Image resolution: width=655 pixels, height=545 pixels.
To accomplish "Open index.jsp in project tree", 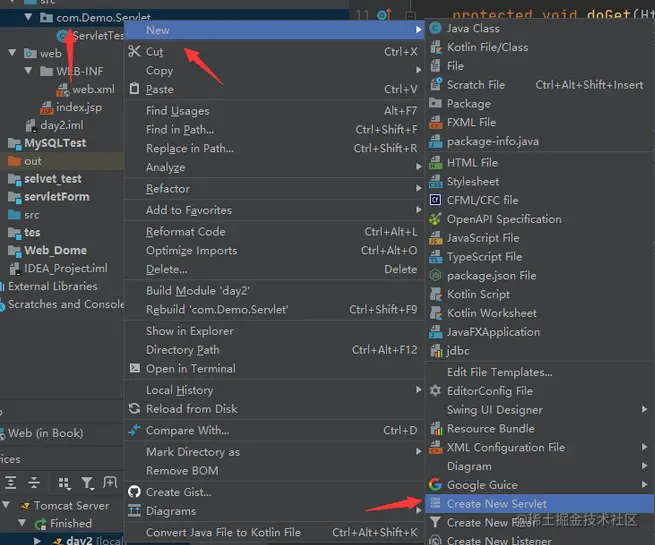I will 79,107.
